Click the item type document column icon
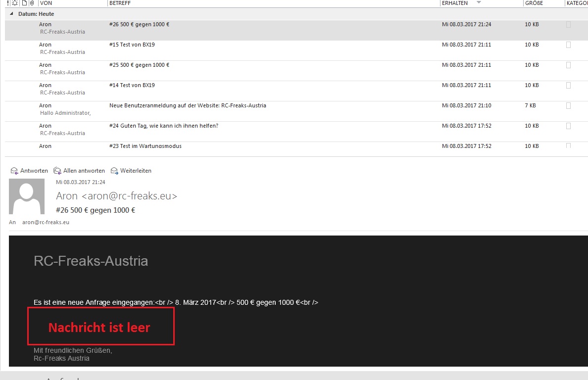This screenshot has width=588, height=380. (x=24, y=3)
